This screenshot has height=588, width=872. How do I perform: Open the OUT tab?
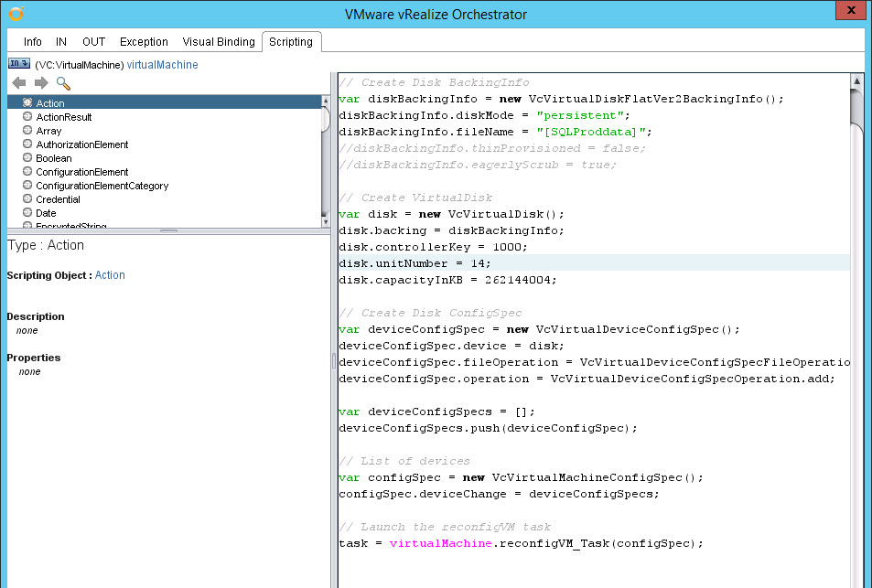pyautogui.click(x=94, y=42)
